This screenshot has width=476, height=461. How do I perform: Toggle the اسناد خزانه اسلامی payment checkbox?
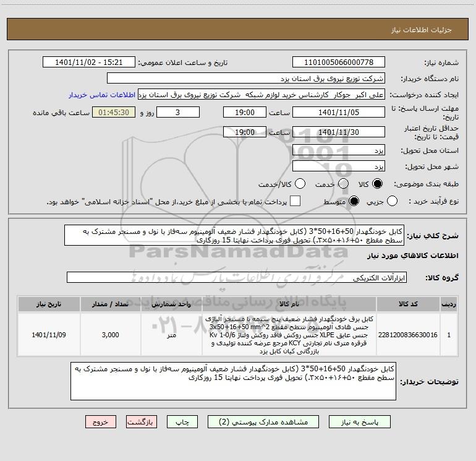pos(295,201)
